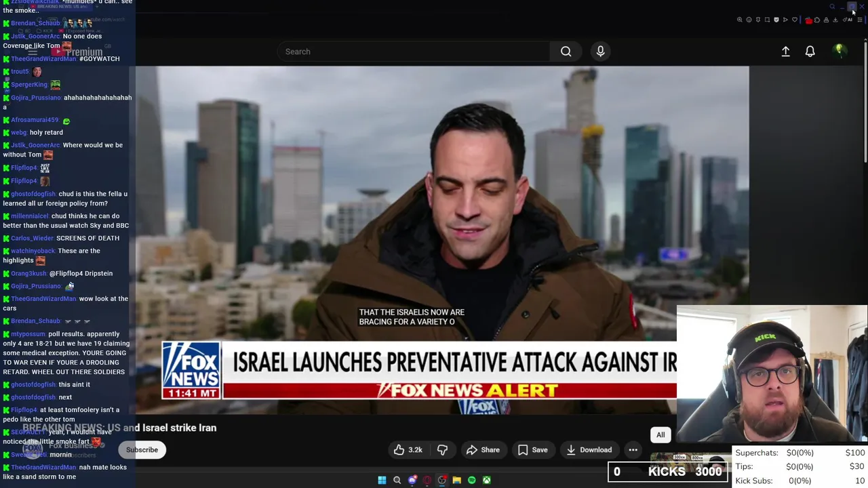Select the All filter chip
The height and width of the screenshot is (488, 868).
pyautogui.click(x=660, y=434)
